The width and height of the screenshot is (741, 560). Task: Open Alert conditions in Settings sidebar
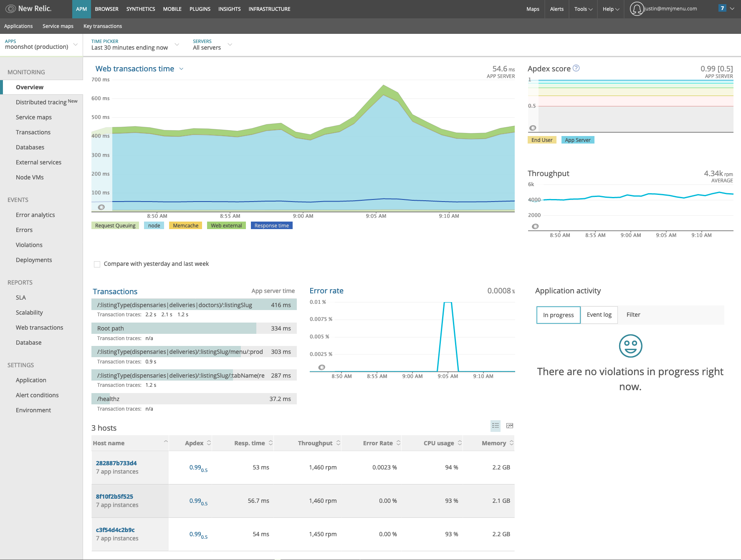tap(37, 395)
